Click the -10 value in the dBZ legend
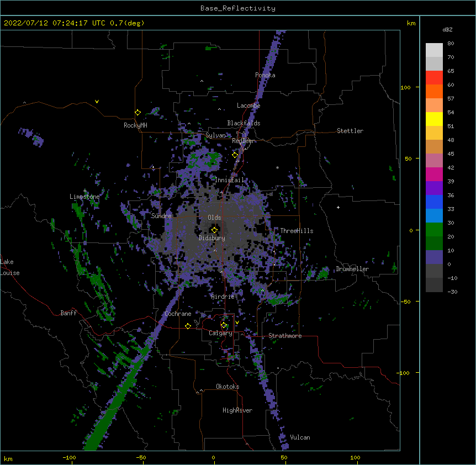 coord(452,278)
